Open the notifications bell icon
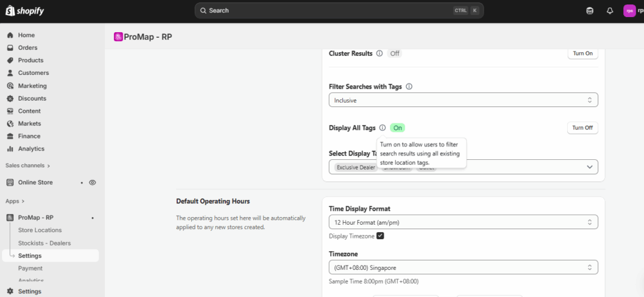Screen dimensions: 644x297 coord(609,11)
